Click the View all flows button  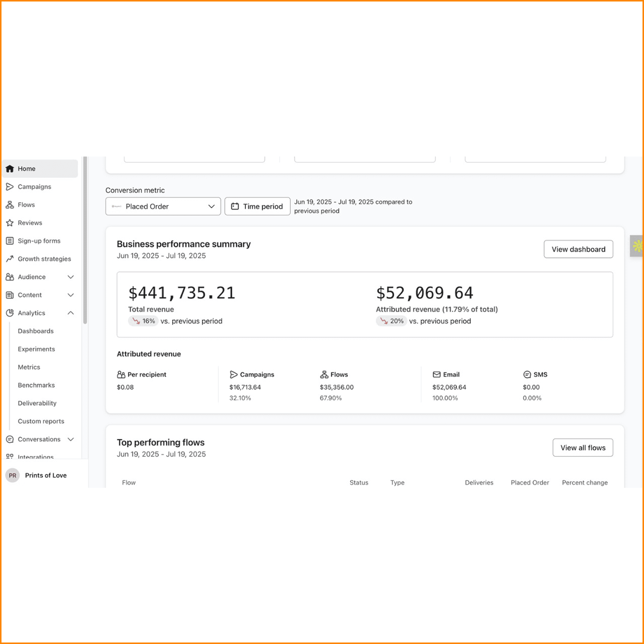[x=582, y=448]
